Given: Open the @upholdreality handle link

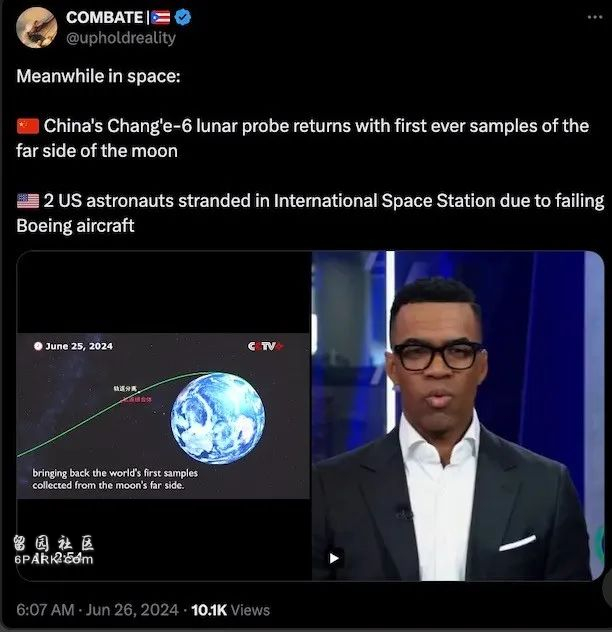Looking at the screenshot, I should point(121,37).
